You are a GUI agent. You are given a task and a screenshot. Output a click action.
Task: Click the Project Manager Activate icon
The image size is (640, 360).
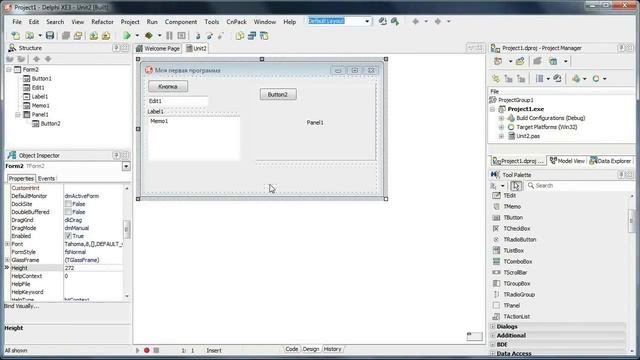tap(498, 61)
